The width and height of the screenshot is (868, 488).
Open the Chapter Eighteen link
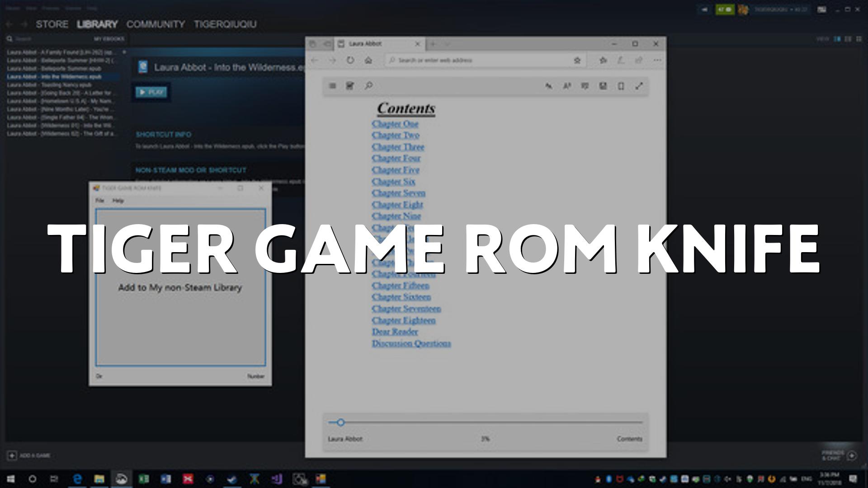coord(404,320)
